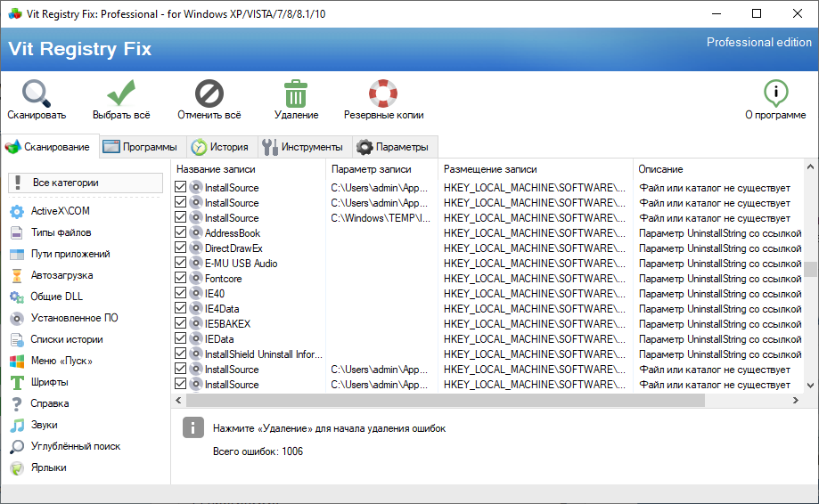Image resolution: width=819 pixels, height=504 pixels.
Task: Click disc icon of AddressBook row
Action: 196,232
